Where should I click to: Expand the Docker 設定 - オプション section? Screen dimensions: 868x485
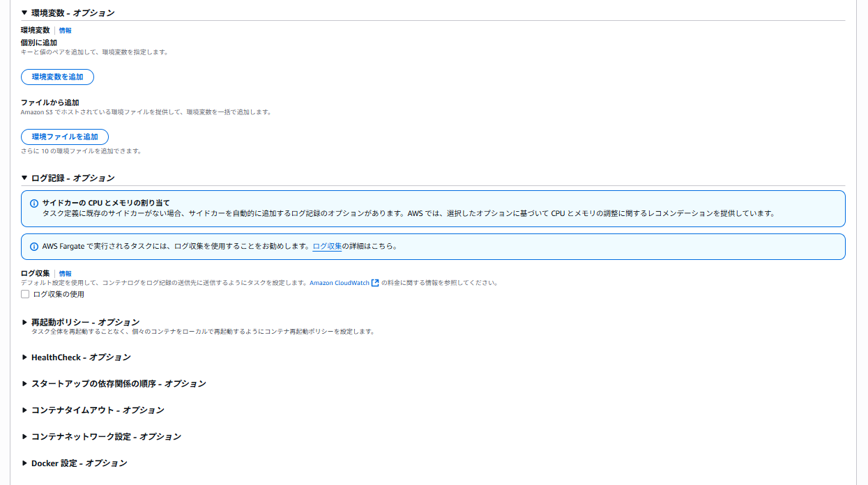[x=74, y=463]
